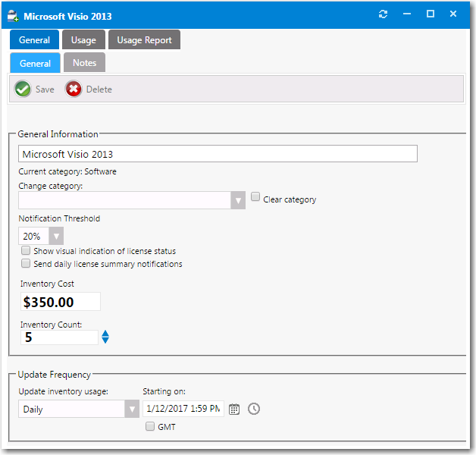Enable Send daily license summary notifications
Screen dimensions: 476x455
26,264
